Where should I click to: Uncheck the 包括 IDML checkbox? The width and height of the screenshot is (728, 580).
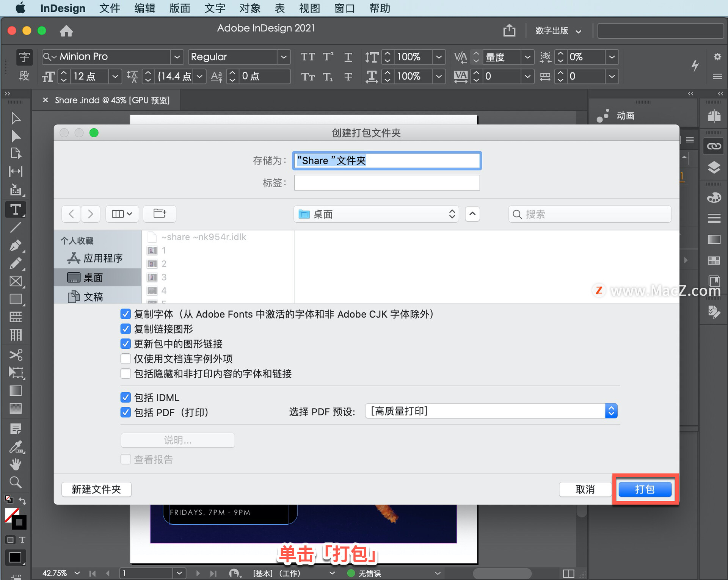coord(126,397)
